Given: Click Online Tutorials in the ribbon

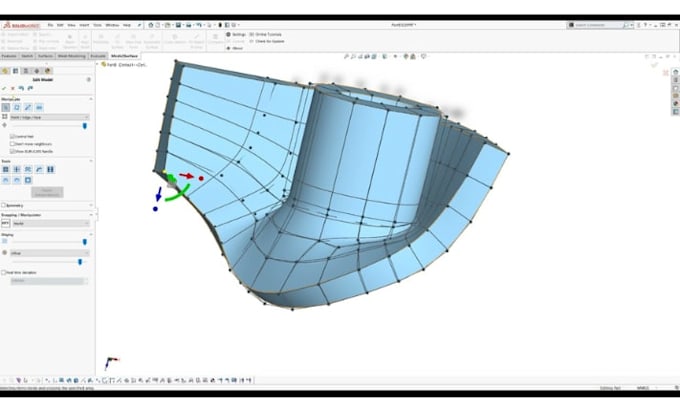Looking at the screenshot, I should coord(265,34).
